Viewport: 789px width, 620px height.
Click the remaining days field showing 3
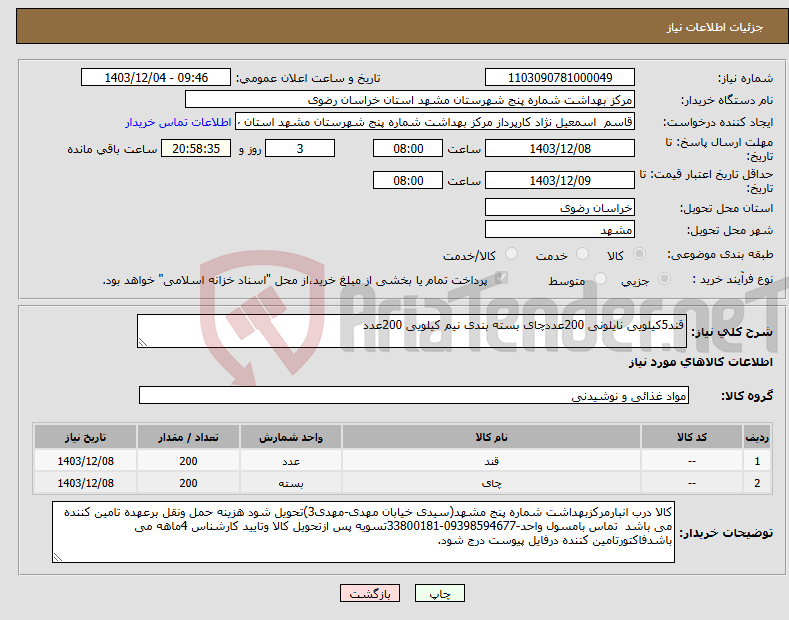pos(300,148)
